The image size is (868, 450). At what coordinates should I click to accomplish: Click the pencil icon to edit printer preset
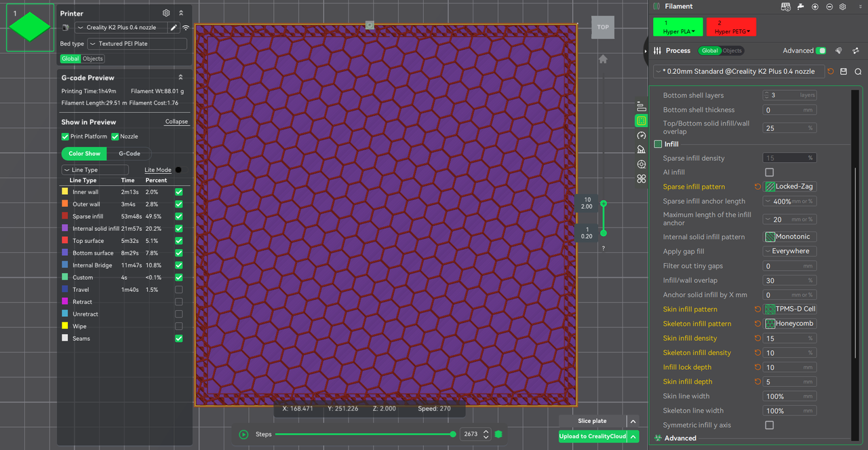click(x=174, y=28)
